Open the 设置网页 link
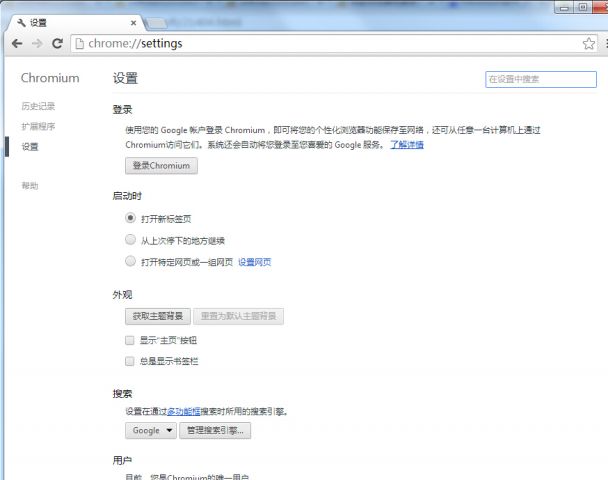Viewport: 608px width, 480px height. click(x=254, y=262)
